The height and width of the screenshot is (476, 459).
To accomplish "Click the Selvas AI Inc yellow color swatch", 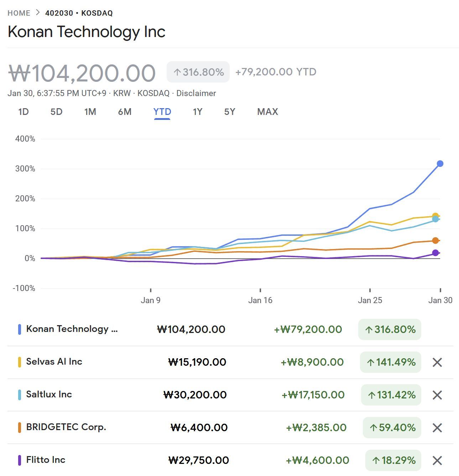I will tap(20, 362).
